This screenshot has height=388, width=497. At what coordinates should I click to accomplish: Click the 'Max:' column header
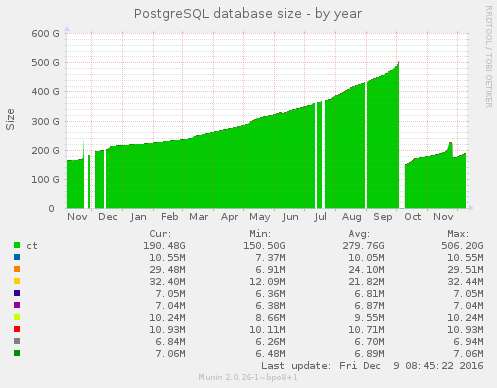tap(458, 234)
